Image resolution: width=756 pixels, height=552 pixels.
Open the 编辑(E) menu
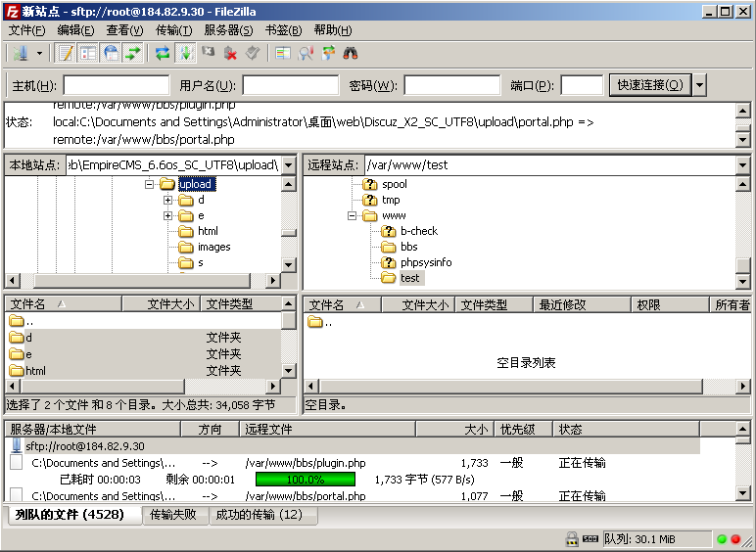pos(75,30)
